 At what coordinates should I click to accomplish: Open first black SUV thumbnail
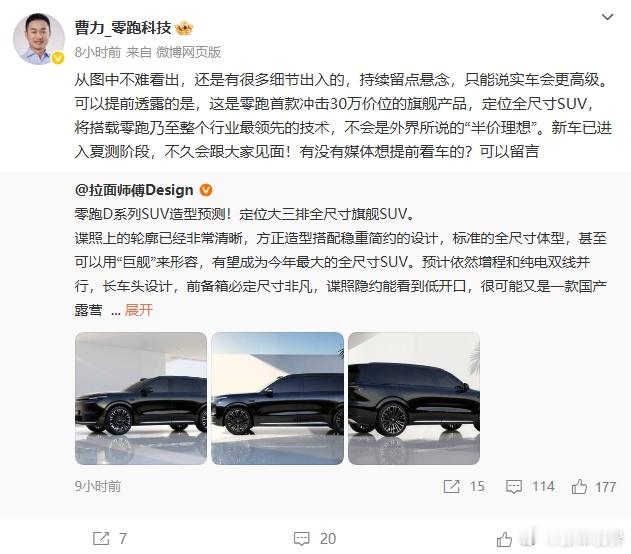tap(141, 398)
